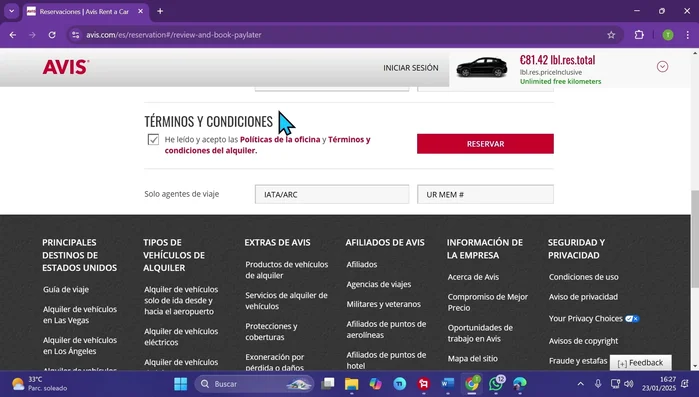Click the RESERVAR button
Screen dimensions: 699x397
485,144
